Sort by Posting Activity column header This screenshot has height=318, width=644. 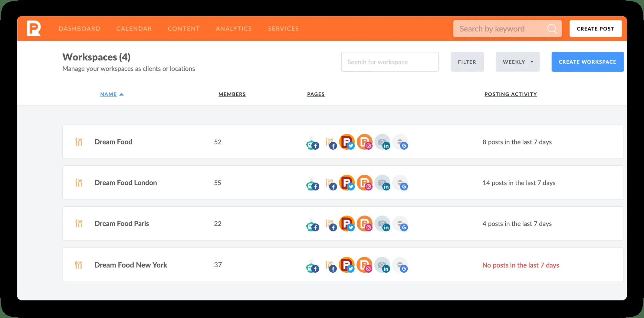[x=511, y=94]
